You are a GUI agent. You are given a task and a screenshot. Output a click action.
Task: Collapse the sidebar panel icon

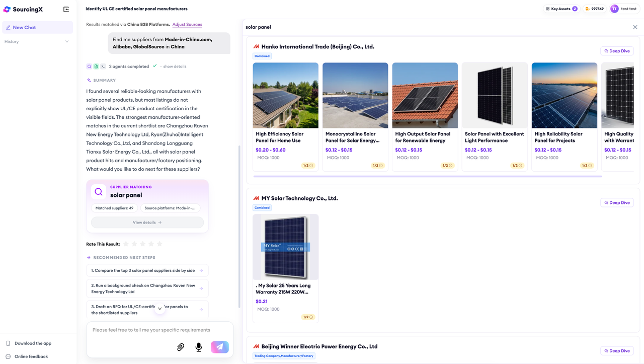(x=66, y=9)
